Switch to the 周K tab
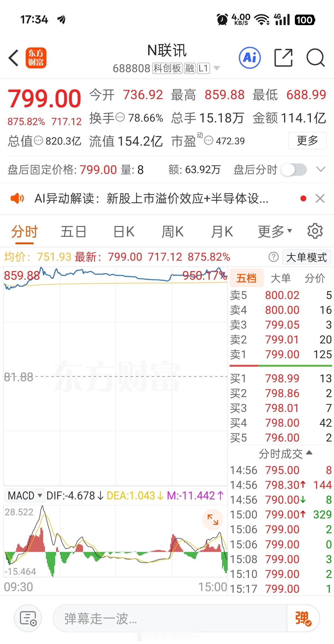The width and height of the screenshot is (334, 644). click(173, 232)
